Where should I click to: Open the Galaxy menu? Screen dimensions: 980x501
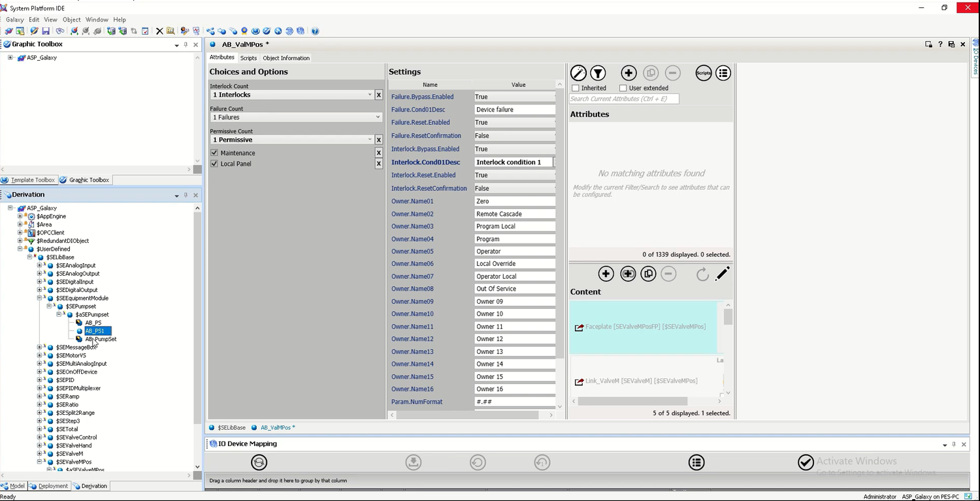pos(14,20)
